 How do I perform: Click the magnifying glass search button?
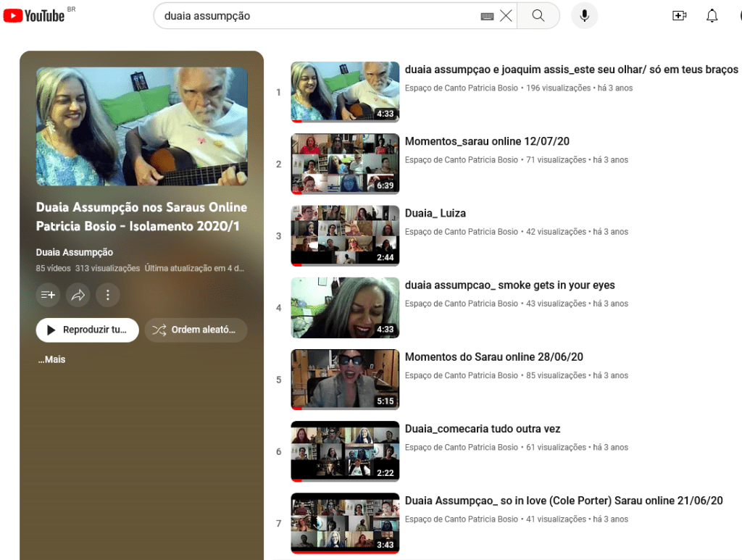click(x=538, y=16)
